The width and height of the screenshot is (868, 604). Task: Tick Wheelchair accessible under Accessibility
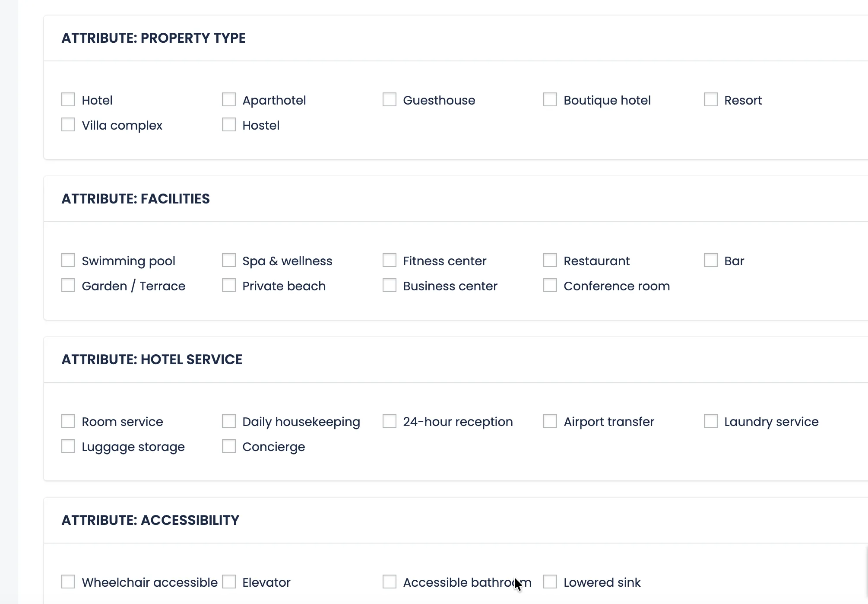68,582
